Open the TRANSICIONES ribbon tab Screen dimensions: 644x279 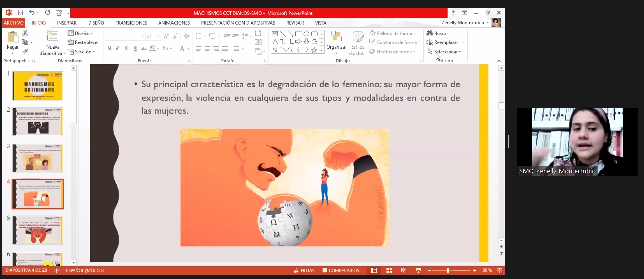pyautogui.click(x=131, y=23)
